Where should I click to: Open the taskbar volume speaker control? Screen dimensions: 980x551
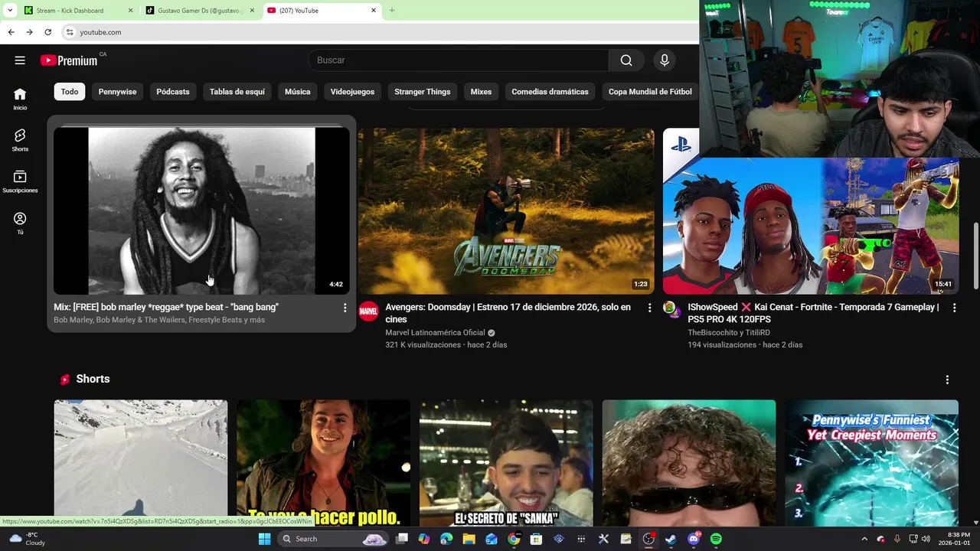point(926,539)
